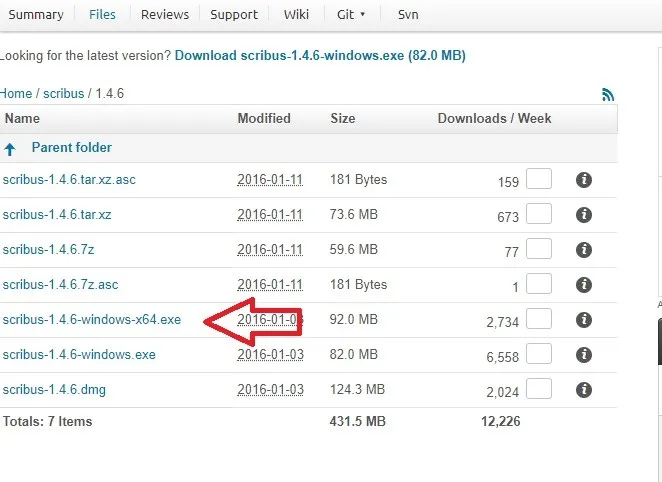Download scribus-1.4.6.7z file

pos(49,250)
